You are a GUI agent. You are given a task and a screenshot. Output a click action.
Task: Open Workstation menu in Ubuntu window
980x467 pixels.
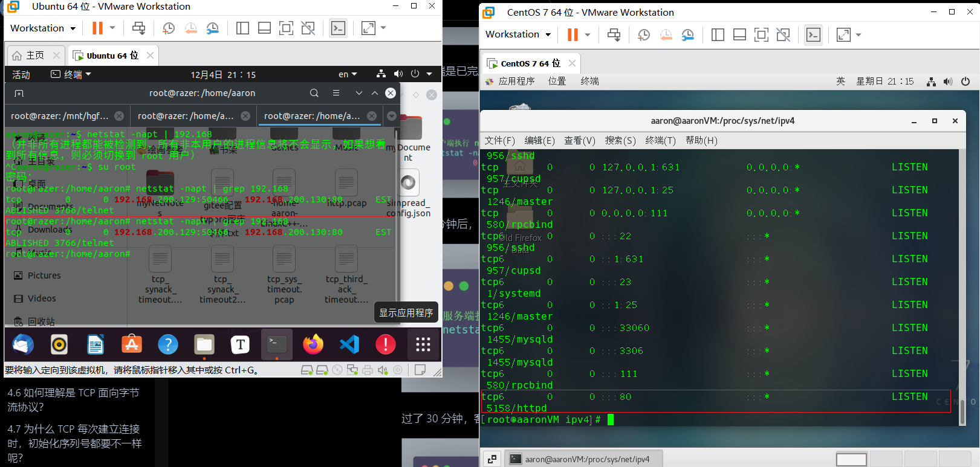pyautogui.click(x=43, y=28)
